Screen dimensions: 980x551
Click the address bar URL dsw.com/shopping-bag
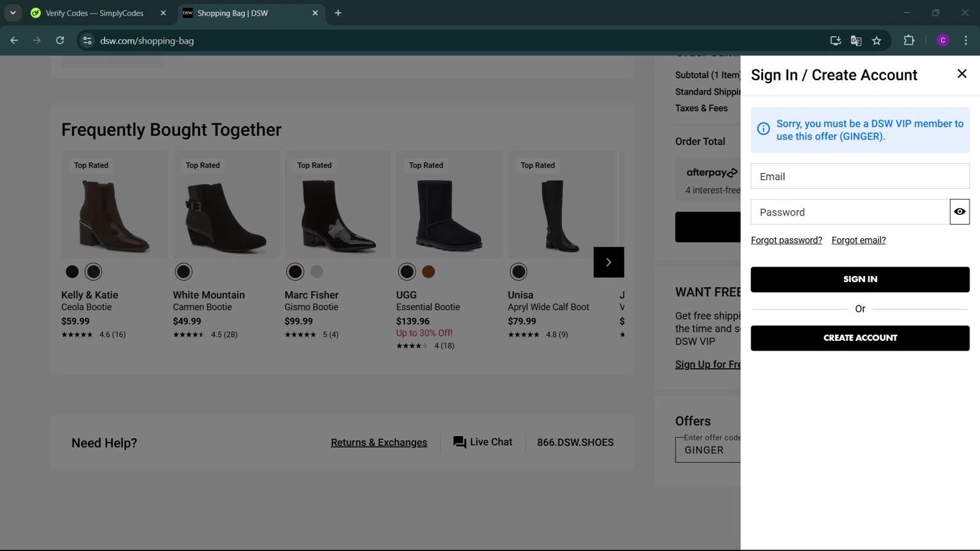pyautogui.click(x=147, y=40)
